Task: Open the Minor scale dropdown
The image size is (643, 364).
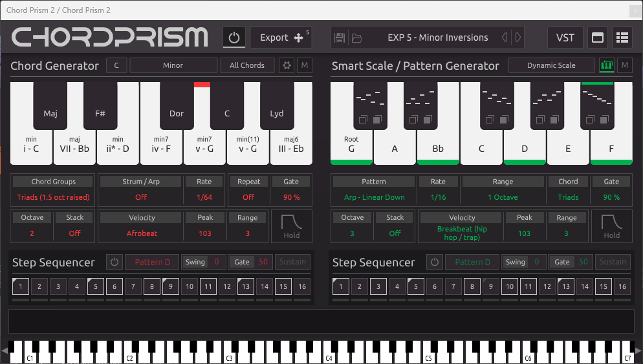Action: 173,65
